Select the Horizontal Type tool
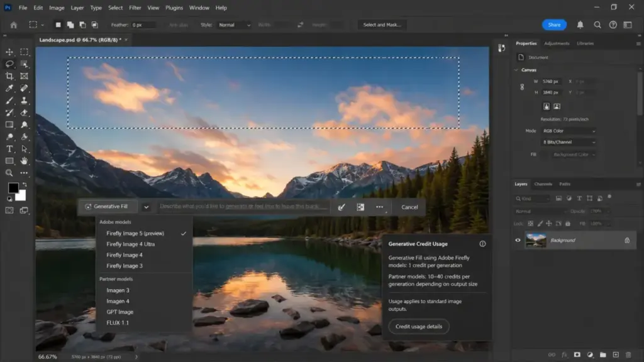The width and height of the screenshot is (644, 362). (x=9, y=149)
